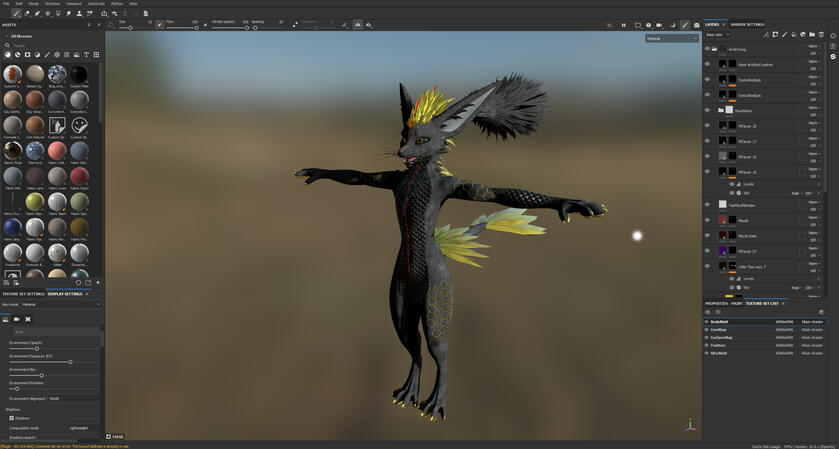Screen dimensions: 839x449
Task: Click the grid view icon in Assets filter
Action: (96, 55)
